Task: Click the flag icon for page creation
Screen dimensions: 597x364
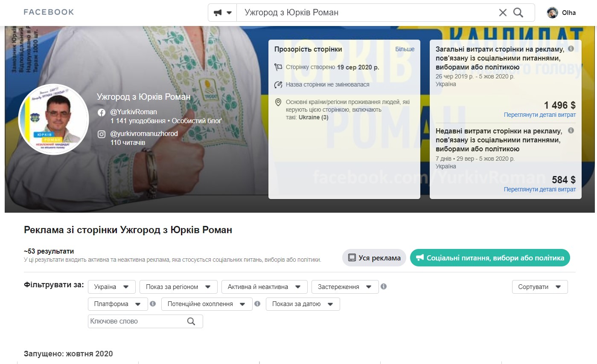Action: point(278,67)
